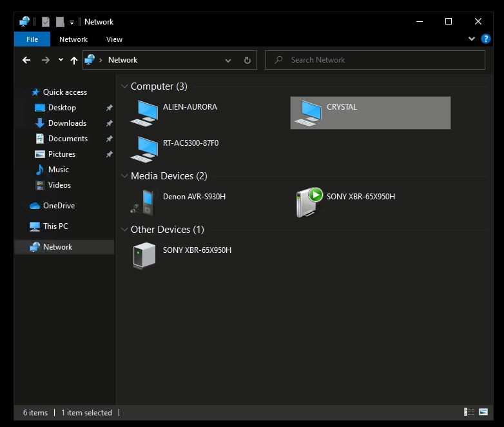This screenshot has height=427, width=504.
Task: Select the Denon AVR-S930H media device
Action: click(x=144, y=202)
